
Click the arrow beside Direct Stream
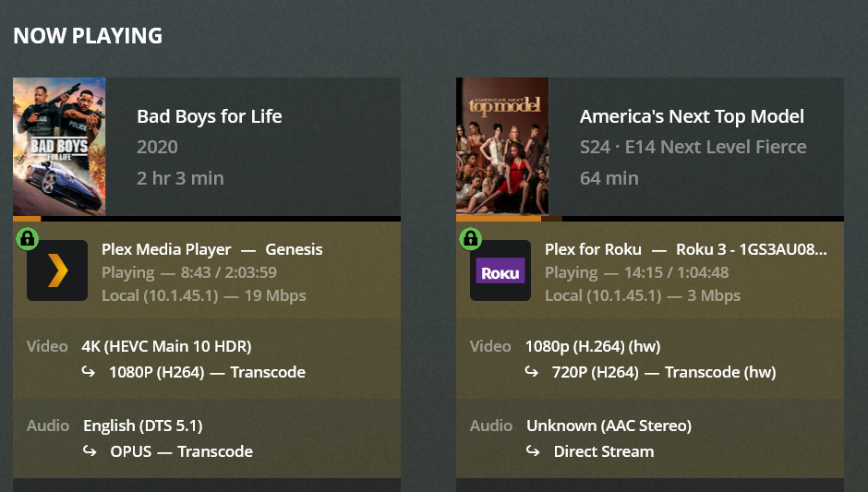pyautogui.click(x=533, y=450)
